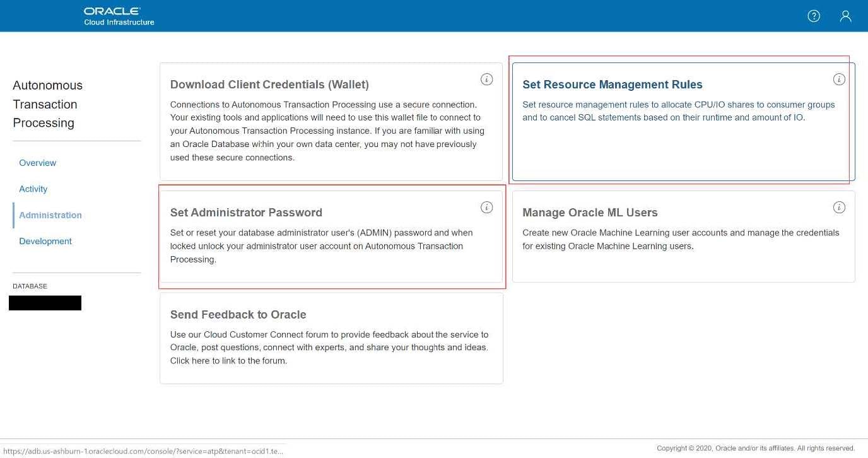The height and width of the screenshot is (458, 868).
Task: Click the redacted database name box
Action: 45,303
